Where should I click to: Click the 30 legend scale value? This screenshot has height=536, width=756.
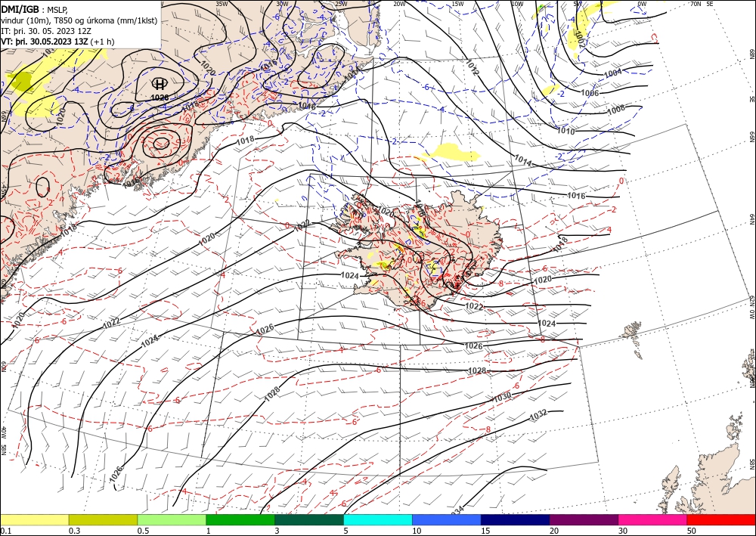(x=623, y=531)
